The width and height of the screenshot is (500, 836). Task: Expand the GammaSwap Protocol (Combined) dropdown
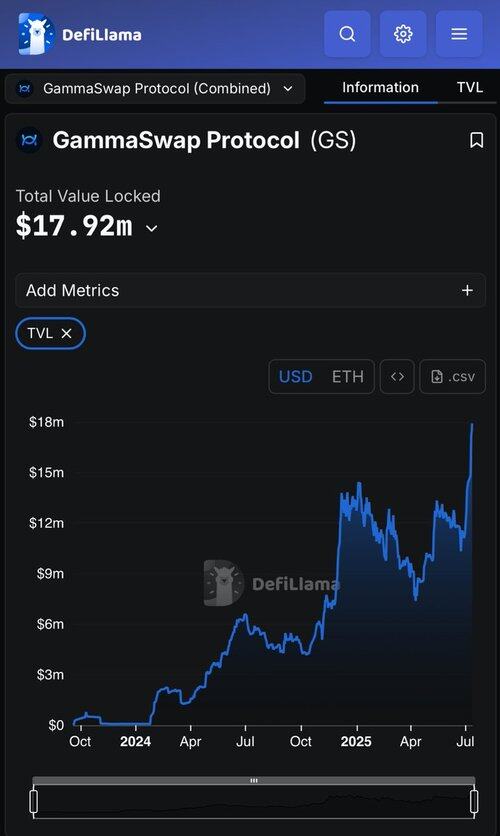click(155, 89)
